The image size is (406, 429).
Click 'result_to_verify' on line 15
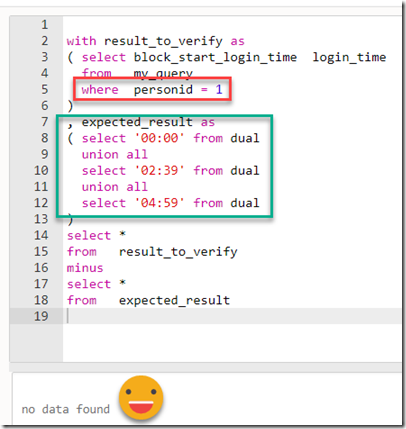click(178, 252)
